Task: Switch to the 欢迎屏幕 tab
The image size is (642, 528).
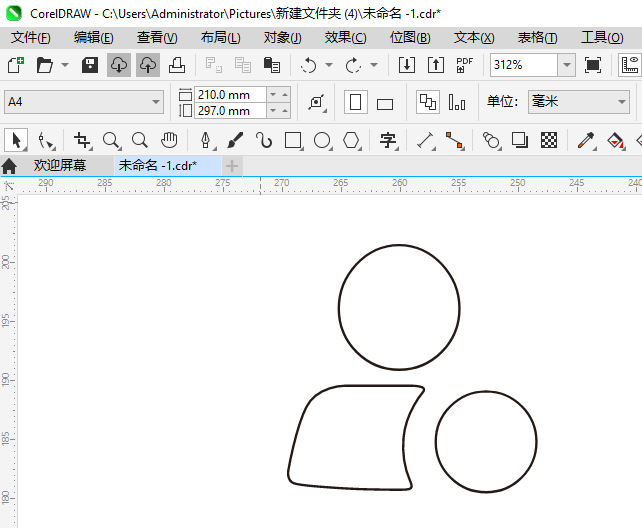Action: click(60, 166)
